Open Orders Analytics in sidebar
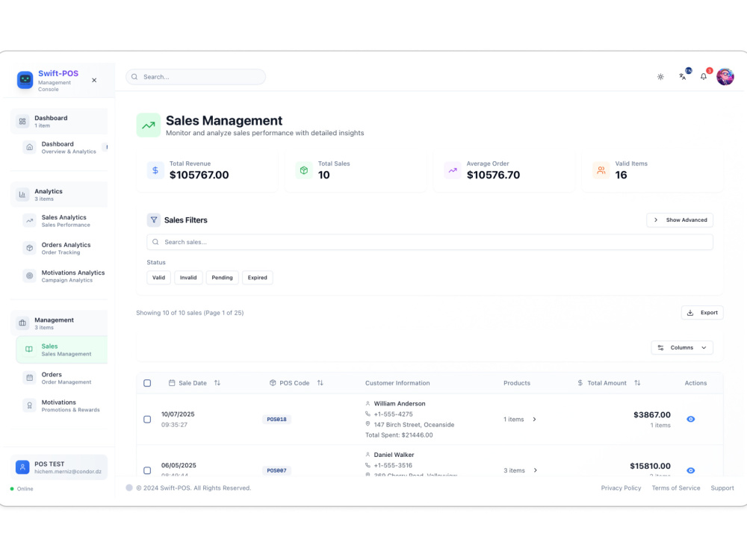This screenshot has width=747, height=560. coord(62,248)
